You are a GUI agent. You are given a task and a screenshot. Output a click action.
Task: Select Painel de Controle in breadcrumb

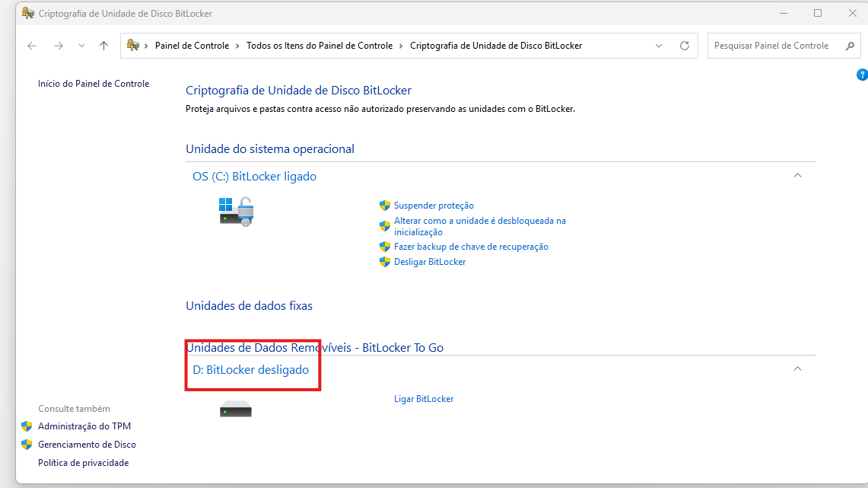pos(192,46)
